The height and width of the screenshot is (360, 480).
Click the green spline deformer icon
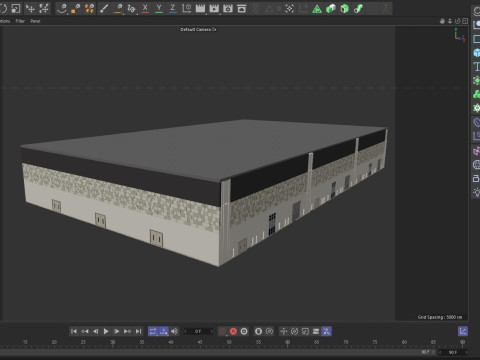(358, 8)
